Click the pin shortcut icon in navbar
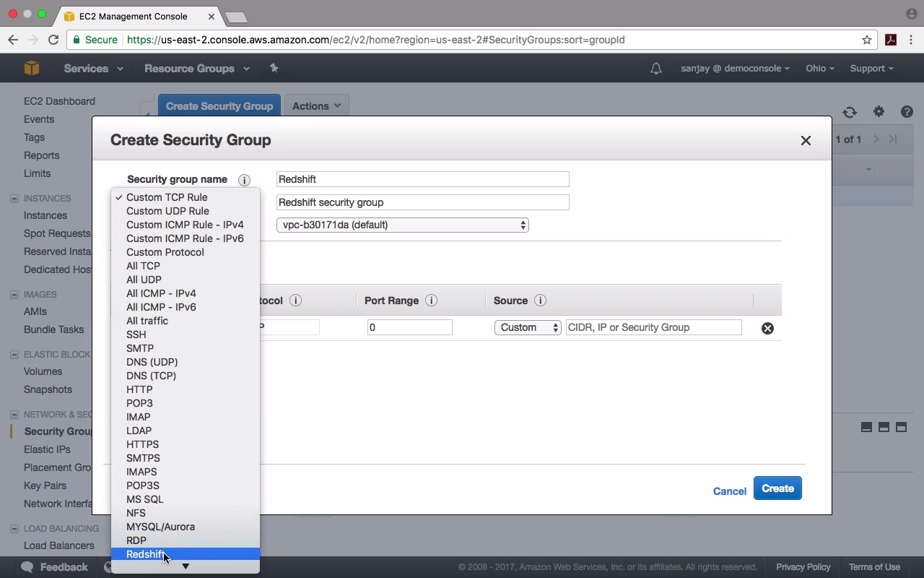924x578 pixels. click(x=274, y=68)
